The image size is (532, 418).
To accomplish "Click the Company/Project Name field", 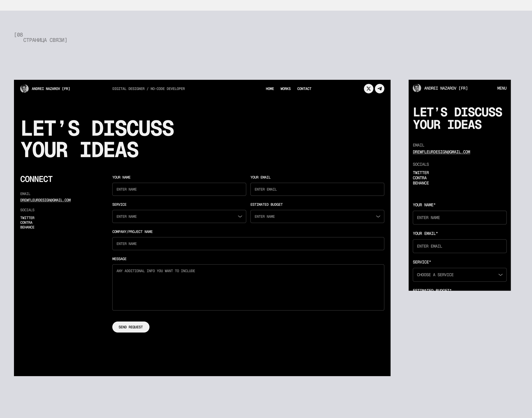I will point(248,244).
